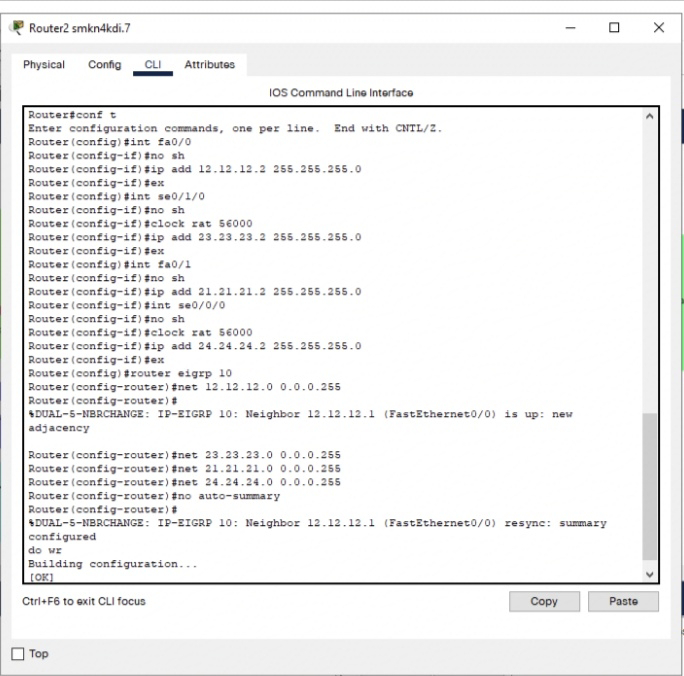The width and height of the screenshot is (684, 676).
Task: Click the 'int se0/1/0' command line
Action: point(116,196)
